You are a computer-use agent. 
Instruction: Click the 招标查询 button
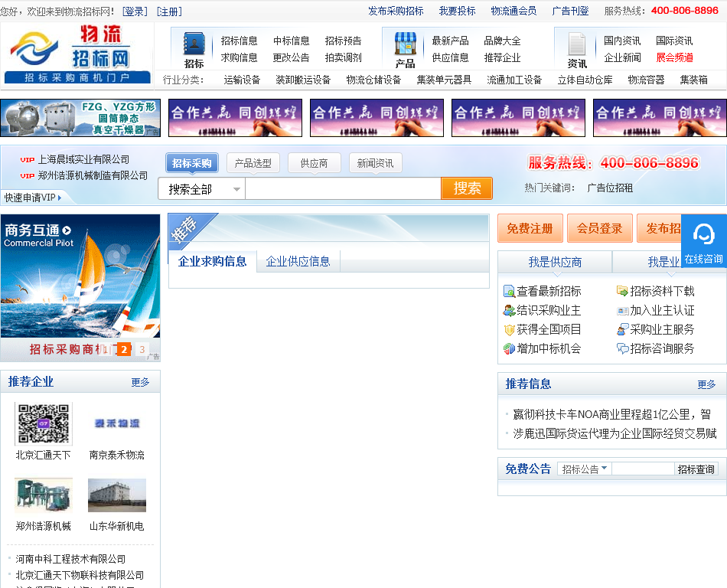pos(696,469)
